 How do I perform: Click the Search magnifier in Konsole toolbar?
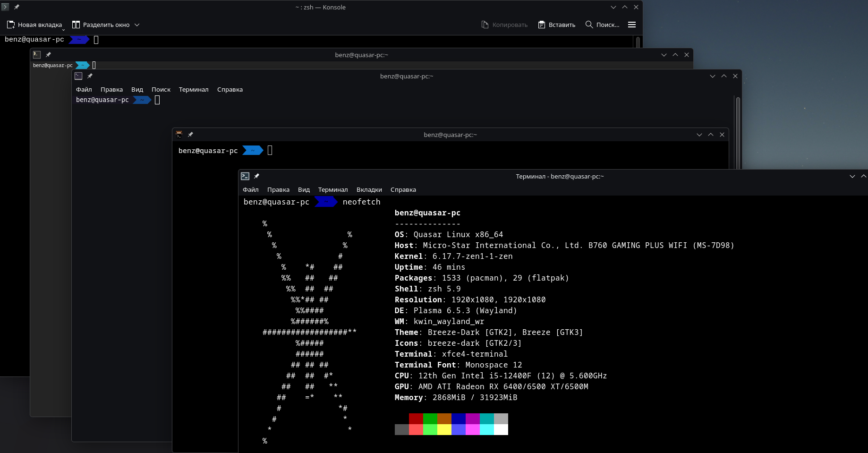tap(589, 25)
